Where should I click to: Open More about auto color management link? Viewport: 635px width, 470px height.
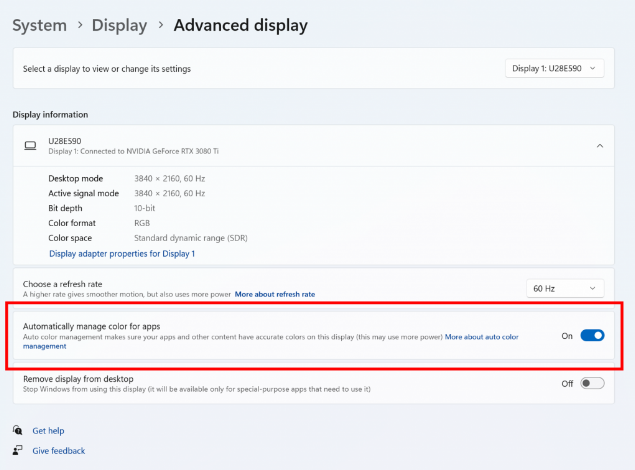(481, 337)
